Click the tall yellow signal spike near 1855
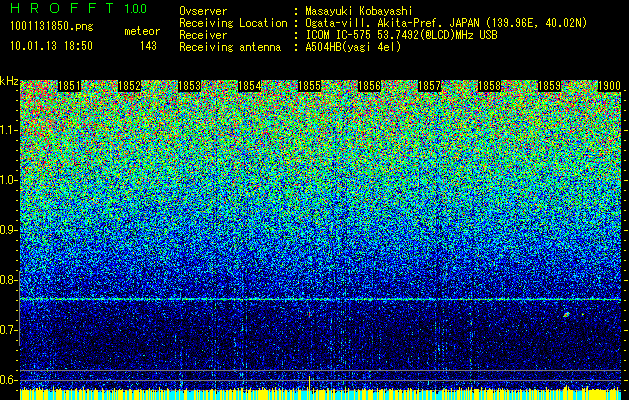Image resolution: width=629 pixels, height=400 pixels. pos(309,383)
